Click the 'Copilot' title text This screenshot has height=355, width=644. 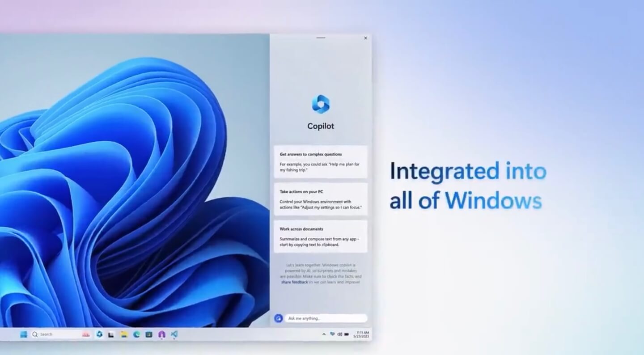click(x=321, y=126)
